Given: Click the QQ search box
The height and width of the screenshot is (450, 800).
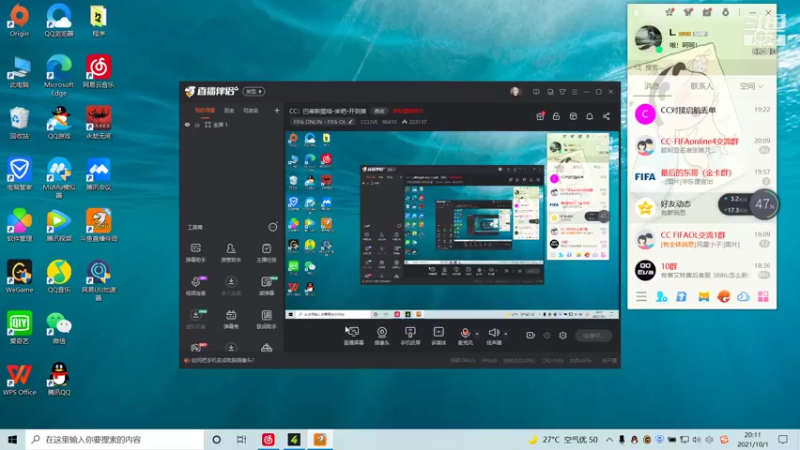Looking at the screenshot, I should coord(702,67).
